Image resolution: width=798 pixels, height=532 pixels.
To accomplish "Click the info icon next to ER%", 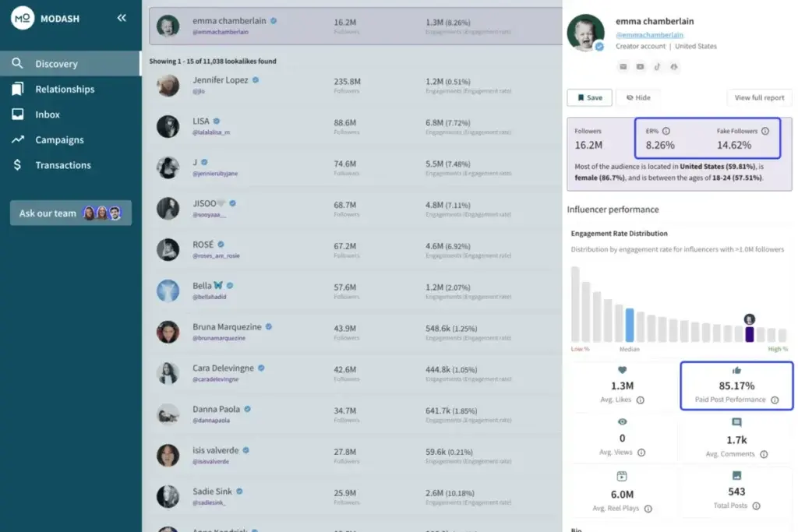I will 666,131.
